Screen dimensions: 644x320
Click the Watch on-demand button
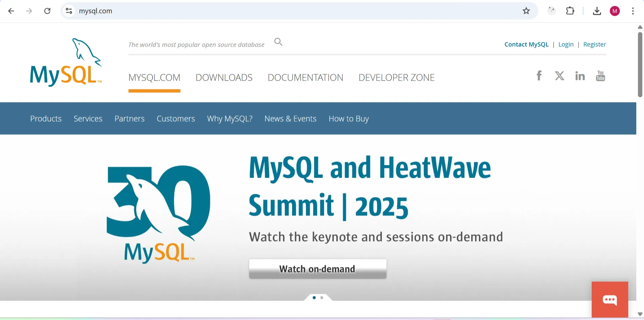pos(318,269)
